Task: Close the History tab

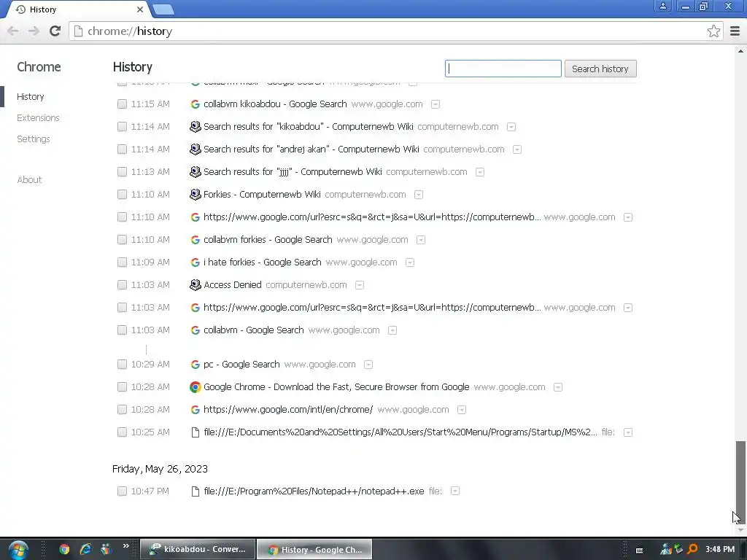Action: (139, 9)
